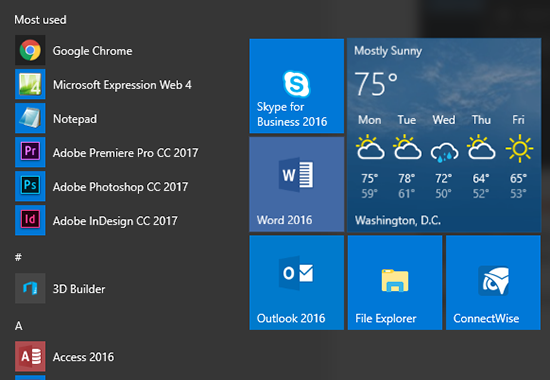Click 'Mostly Sunny' text on Weather tile

click(x=388, y=51)
